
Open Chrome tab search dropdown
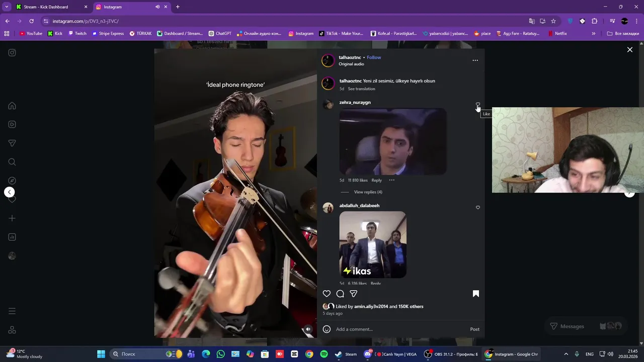[x=7, y=7]
